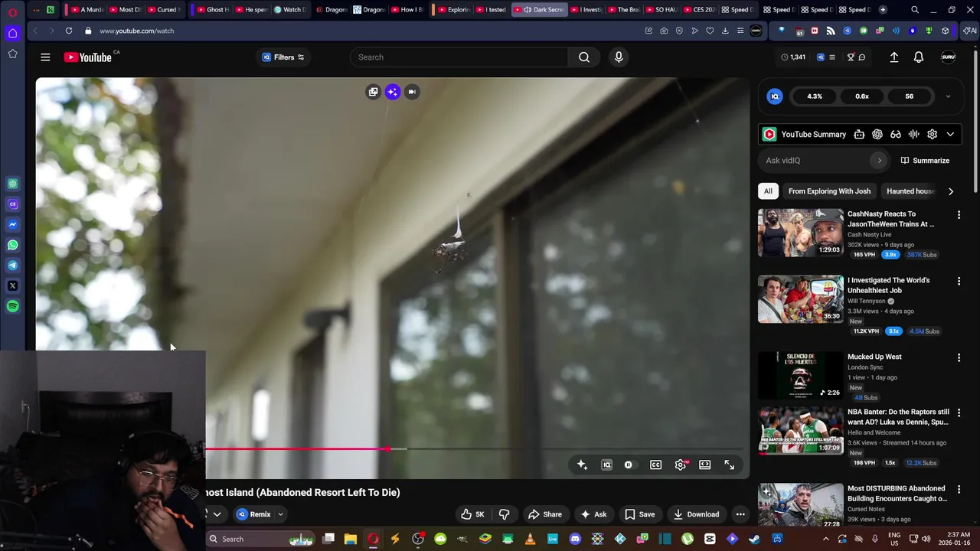Click the purple sparkle overlay button atop video
This screenshot has width=980, height=551.
tap(393, 92)
